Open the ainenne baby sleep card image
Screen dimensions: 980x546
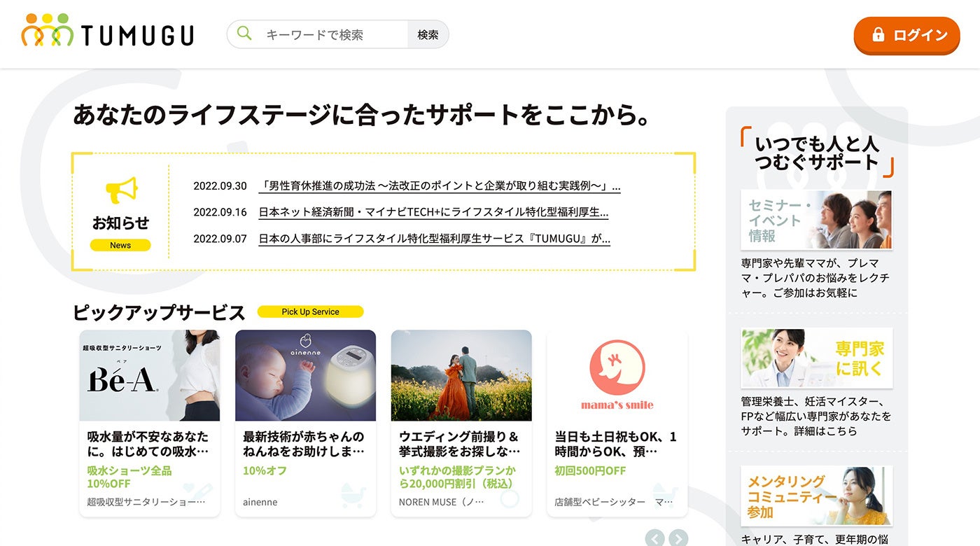click(305, 375)
